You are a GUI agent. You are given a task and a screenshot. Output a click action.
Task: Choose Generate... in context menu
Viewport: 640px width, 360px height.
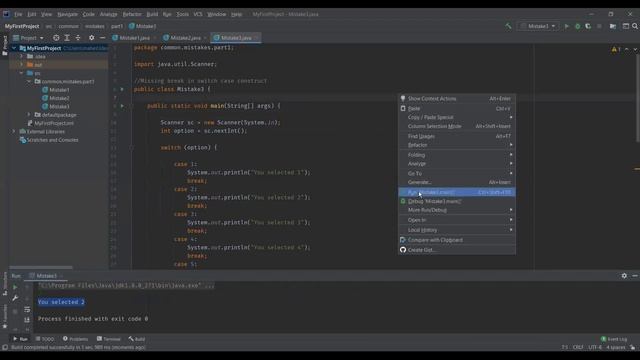click(x=457, y=182)
